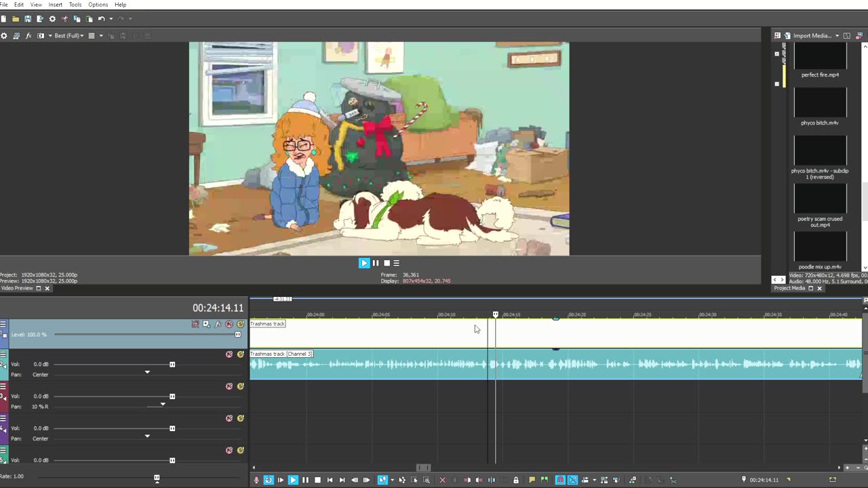Open the Tools menu
The image size is (868, 488).
click(75, 5)
